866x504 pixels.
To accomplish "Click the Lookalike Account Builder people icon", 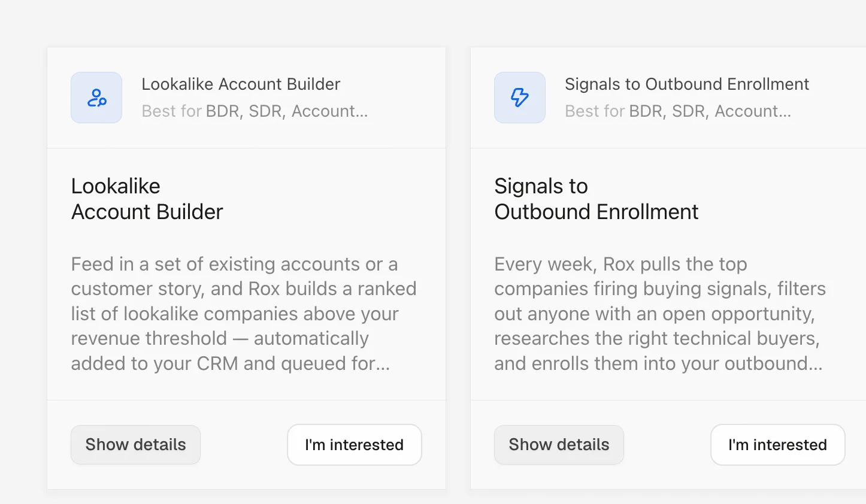I will (x=96, y=98).
